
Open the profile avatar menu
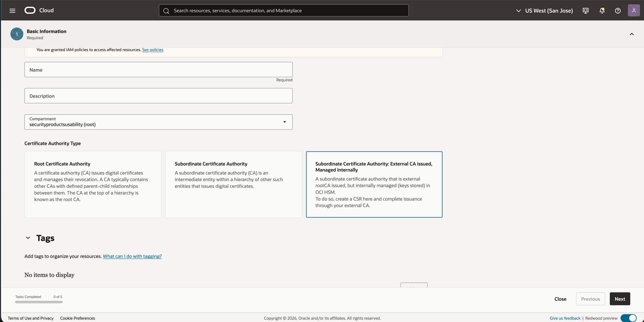634,10
